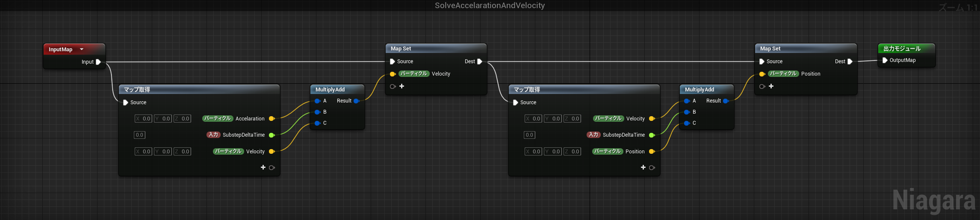Click Position output pin in right Map Get
This screenshot has height=220, width=980.
652,152
